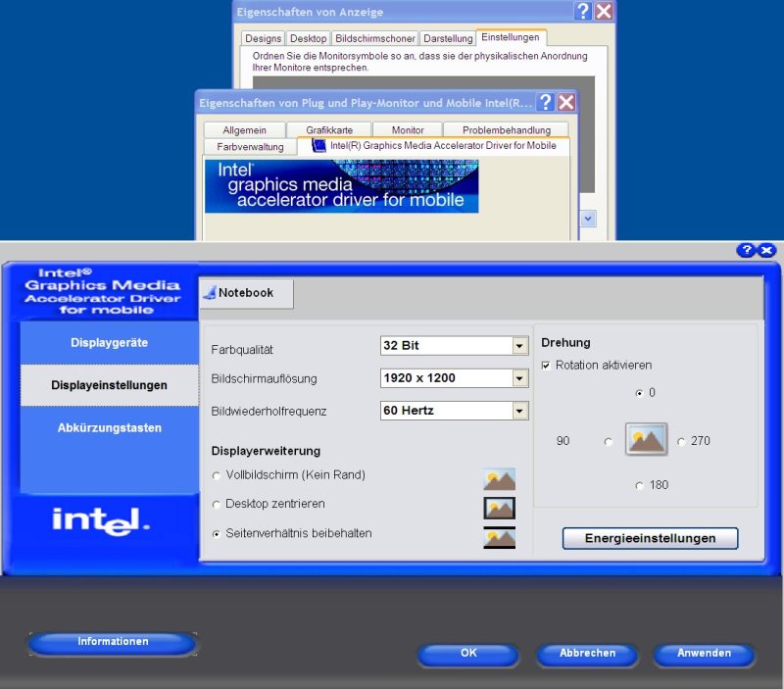784x689 pixels.
Task: Switch to the Notebook tab
Action: point(246,293)
